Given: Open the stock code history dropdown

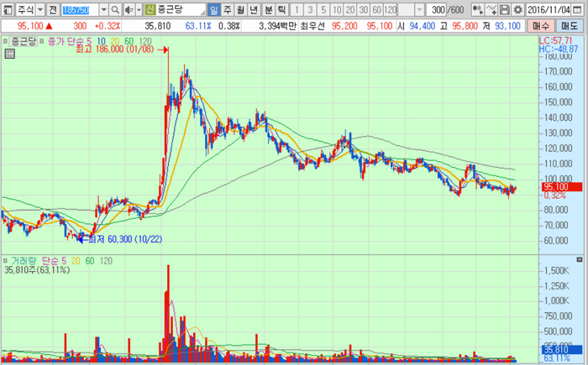Looking at the screenshot, I should (x=103, y=10).
